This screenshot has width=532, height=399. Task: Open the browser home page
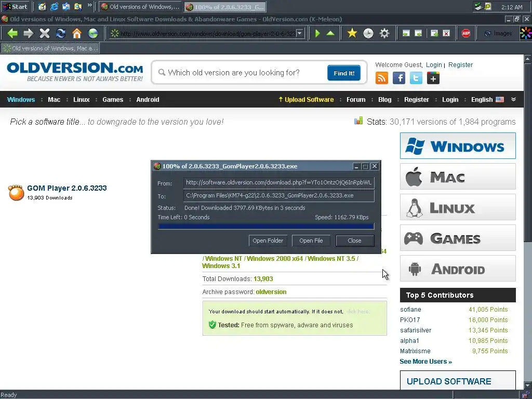[77, 33]
